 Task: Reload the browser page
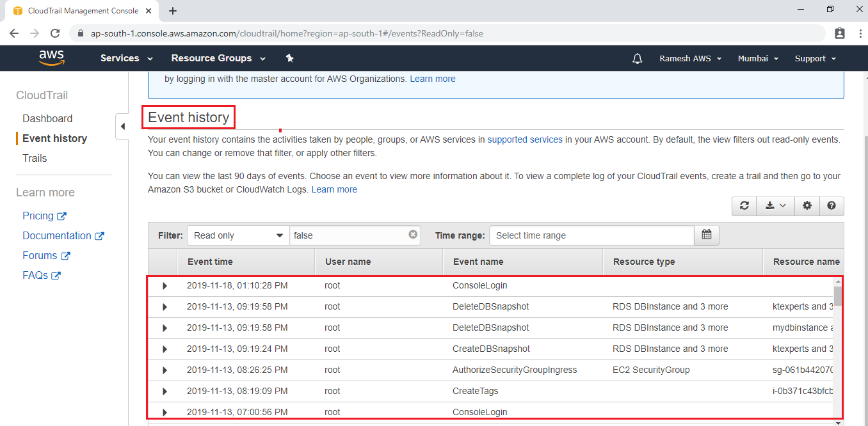(55, 33)
